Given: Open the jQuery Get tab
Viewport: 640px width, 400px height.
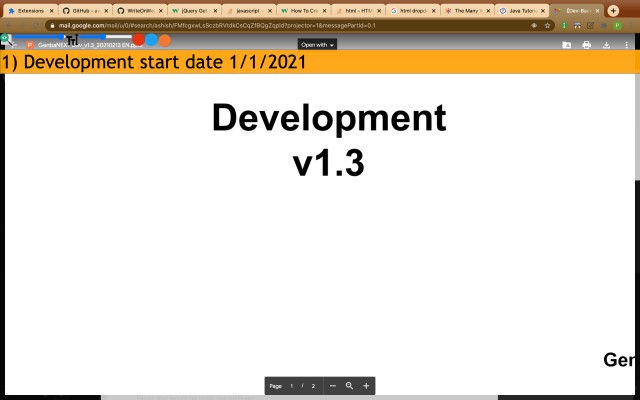Looking at the screenshot, I should (195, 11).
